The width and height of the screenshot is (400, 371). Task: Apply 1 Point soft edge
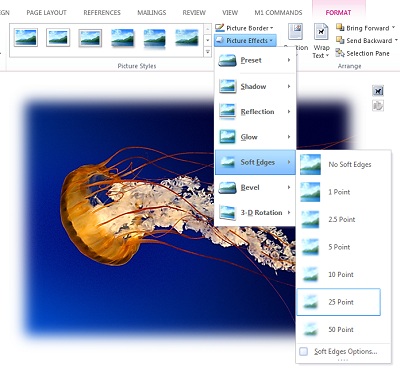coord(338,192)
